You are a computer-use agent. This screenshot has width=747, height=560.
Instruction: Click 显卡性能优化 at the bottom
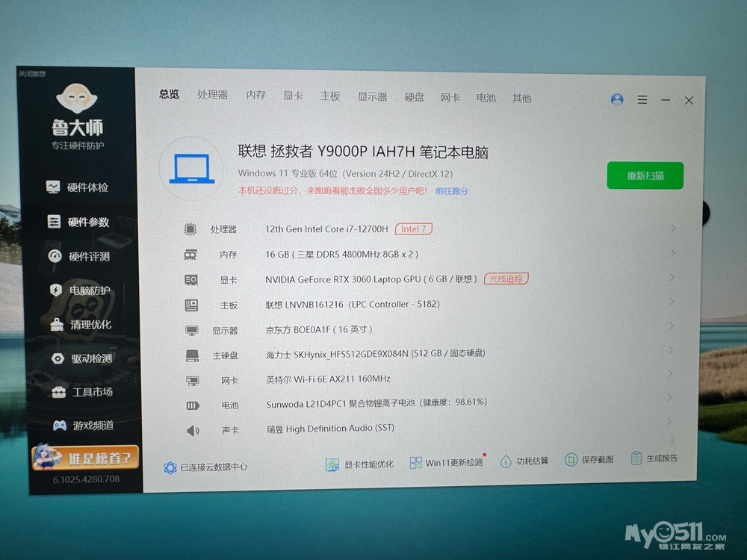point(360,464)
